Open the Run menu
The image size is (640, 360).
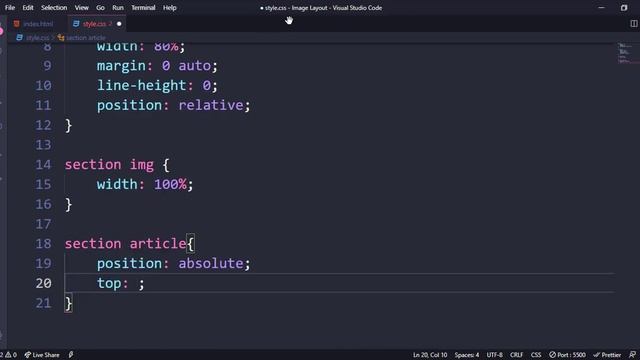pyautogui.click(x=118, y=8)
